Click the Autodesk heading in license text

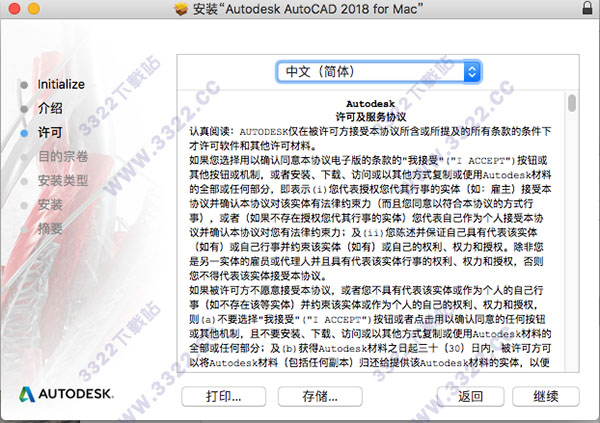pos(370,104)
